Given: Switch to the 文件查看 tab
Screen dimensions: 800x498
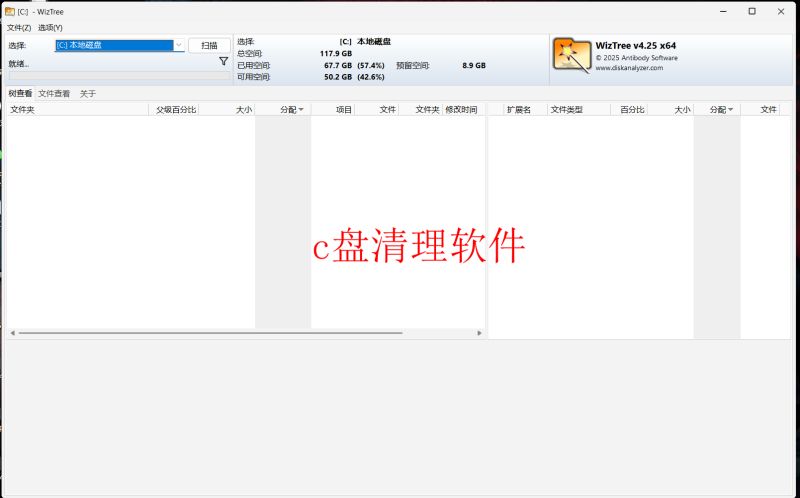Looking at the screenshot, I should point(54,93).
